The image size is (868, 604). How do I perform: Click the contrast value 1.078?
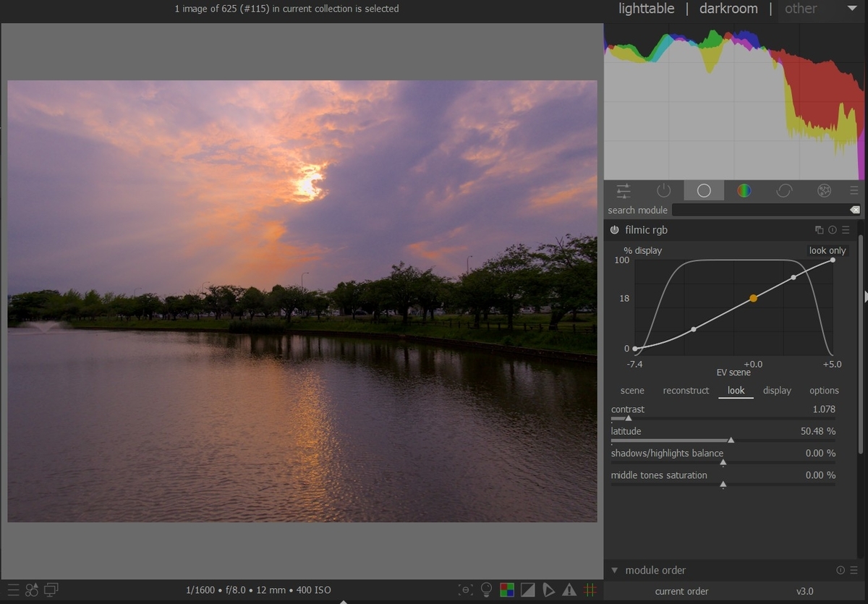[824, 409]
